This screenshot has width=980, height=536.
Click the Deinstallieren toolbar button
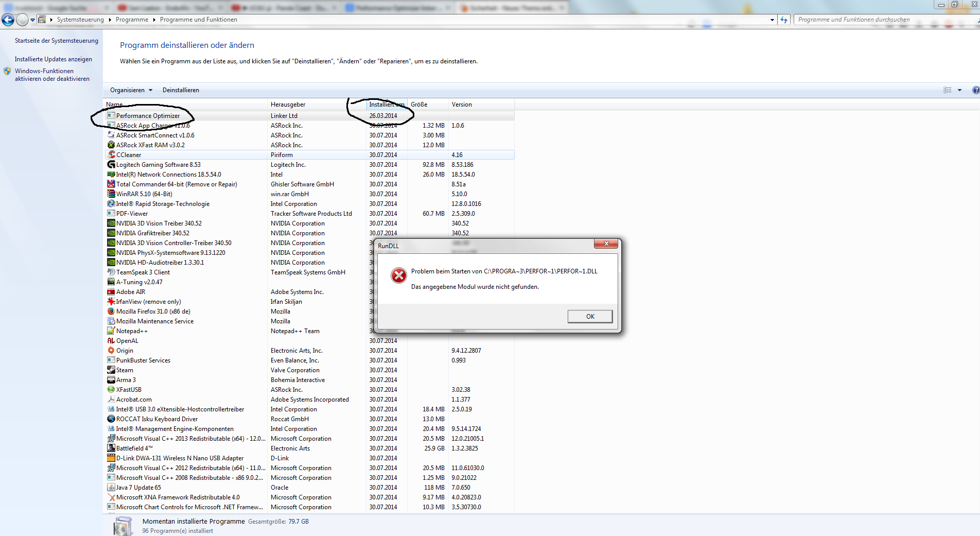click(x=181, y=90)
